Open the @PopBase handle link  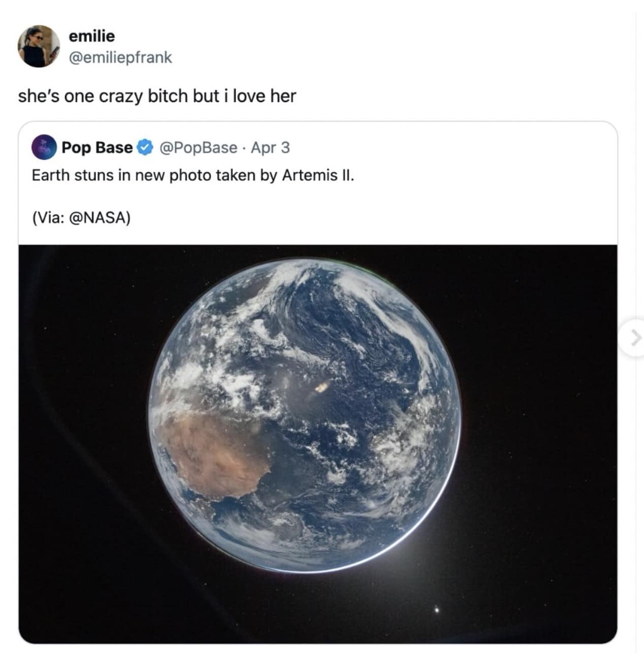pyautogui.click(x=198, y=148)
